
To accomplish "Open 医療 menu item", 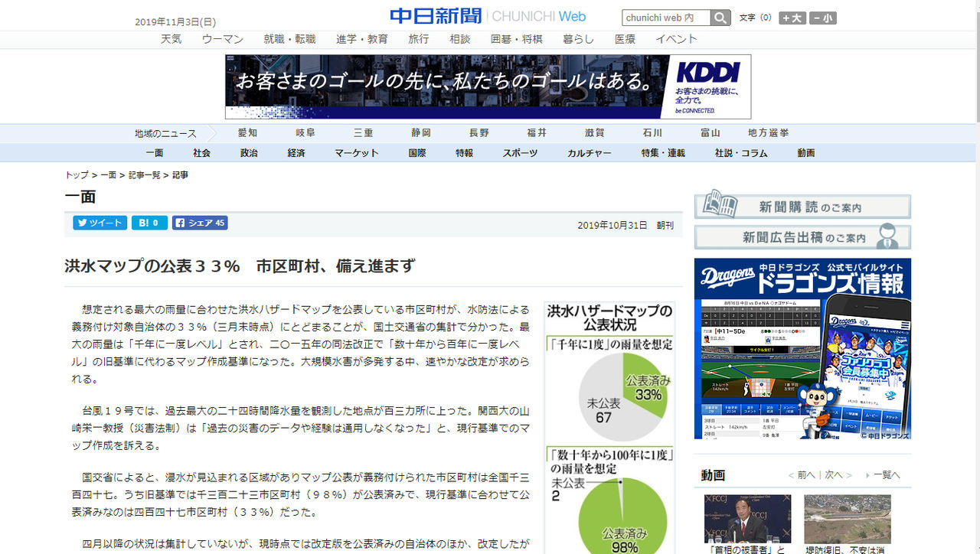I will tap(625, 39).
